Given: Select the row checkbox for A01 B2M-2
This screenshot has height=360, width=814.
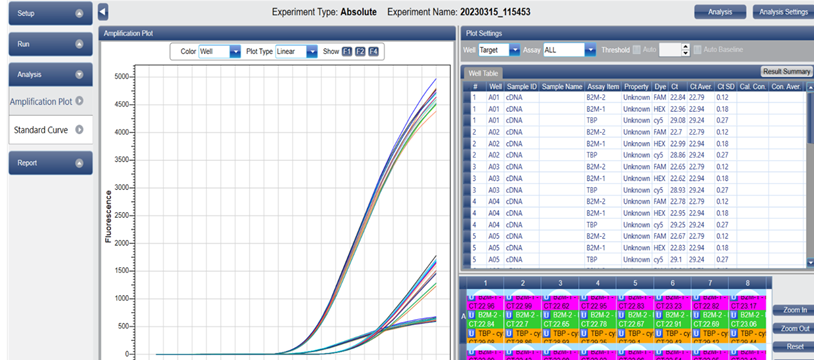Looking at the screenshot, I should [x=467, y=97].
